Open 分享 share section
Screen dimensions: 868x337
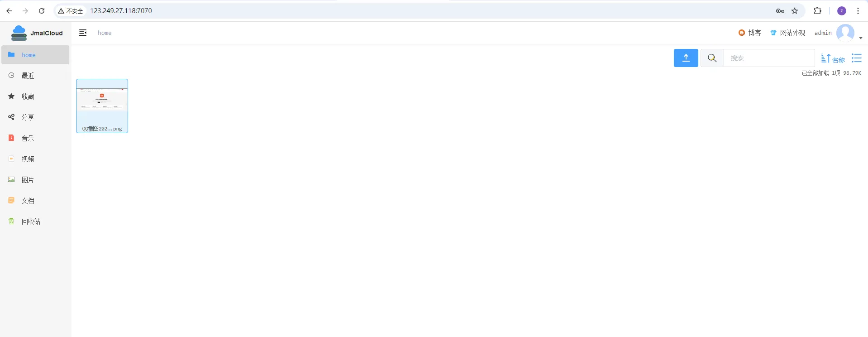(35, 117)
